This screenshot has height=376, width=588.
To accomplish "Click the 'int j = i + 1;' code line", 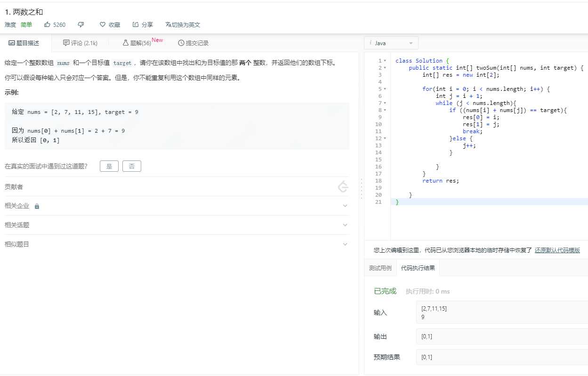I will pyautogui.click(x=459, y=96).
